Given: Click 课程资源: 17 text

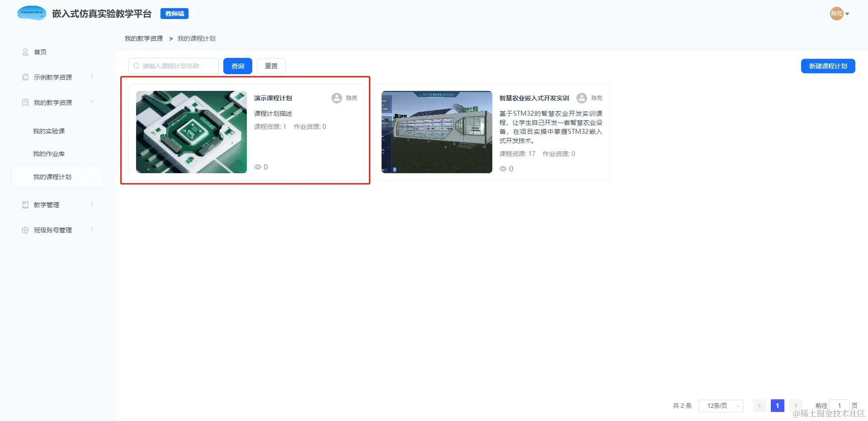Looking at the screenshot, I should click(x=517, y=154).
